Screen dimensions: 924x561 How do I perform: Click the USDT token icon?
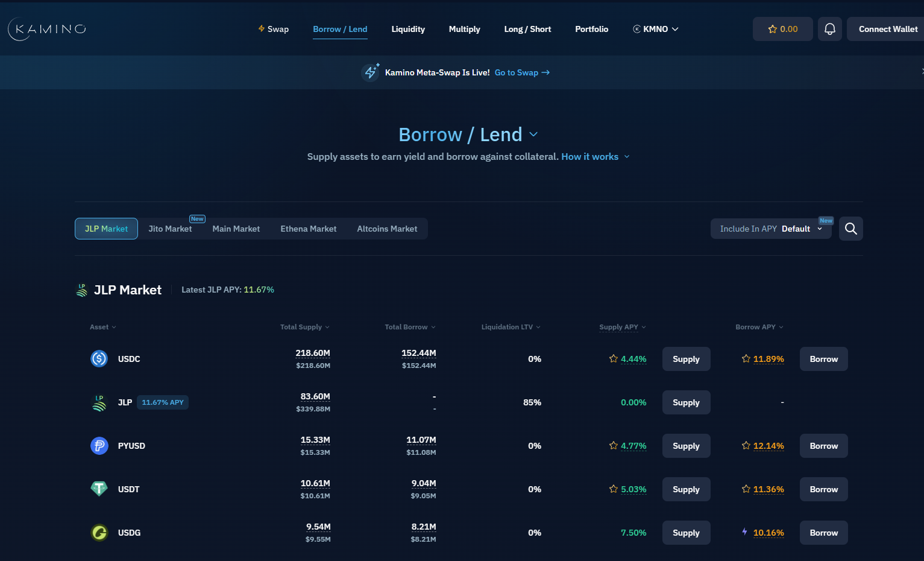(x=99, y=489)
